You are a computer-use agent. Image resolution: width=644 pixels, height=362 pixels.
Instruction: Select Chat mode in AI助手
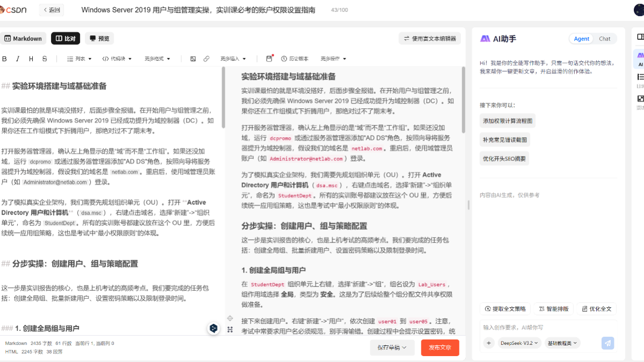pyautogui.click(x=605, y=39)
